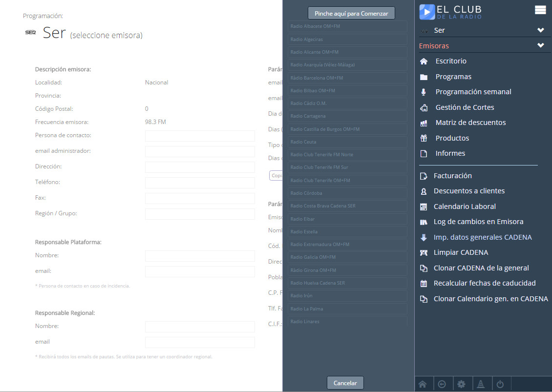Viewport: 552px width, 392px height.
Task: Select Radio Albacete OM+FM station
Action: coord(347,26)
